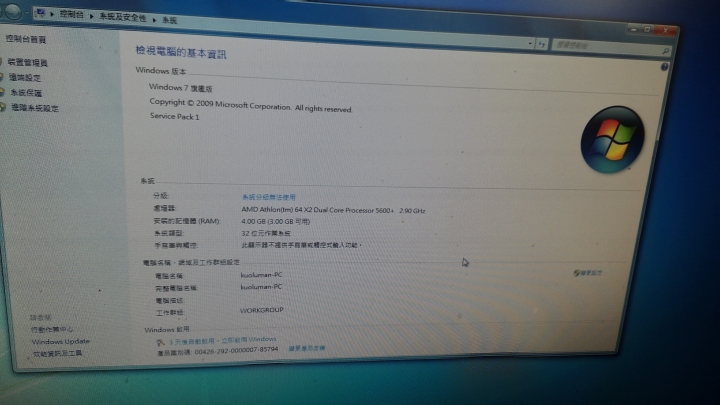720x405 pixels.
Task: Click kuoluman-PC in the 電腦名稱 row
Action: click(261, 275)
